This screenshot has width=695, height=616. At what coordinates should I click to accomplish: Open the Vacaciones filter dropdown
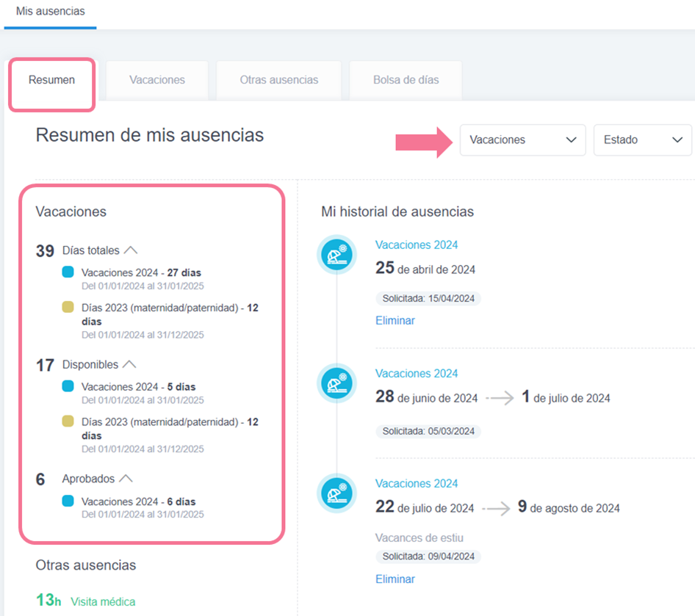tap(522, 140)
